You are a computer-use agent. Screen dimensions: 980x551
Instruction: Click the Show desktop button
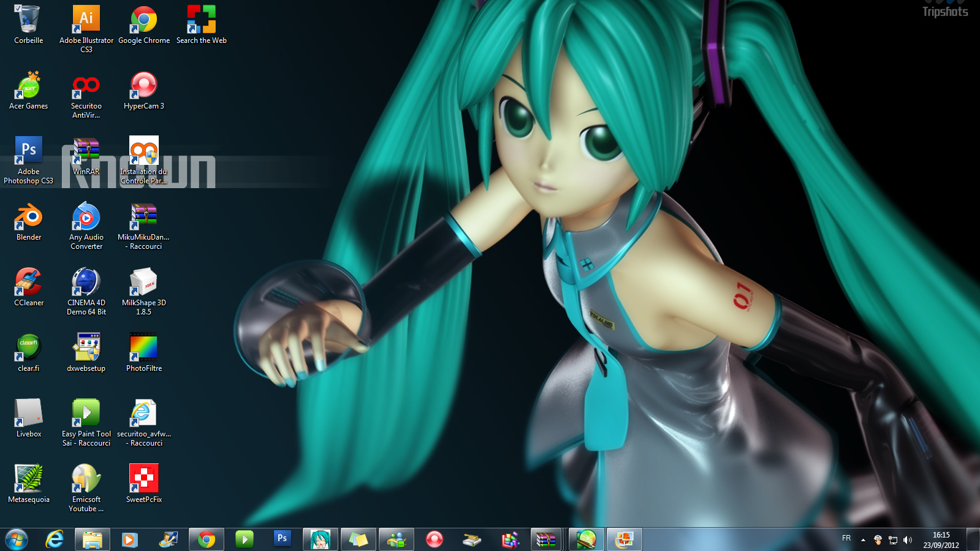tap(973, 539)
